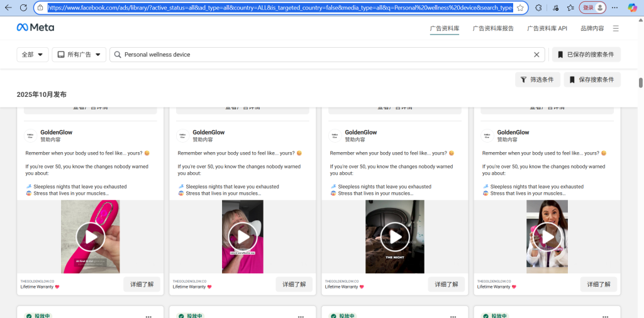The width and height of the screenshot is (644, 318).
Task: Open the 广告资料库报告 tab
Action: (x=493, y=28)
